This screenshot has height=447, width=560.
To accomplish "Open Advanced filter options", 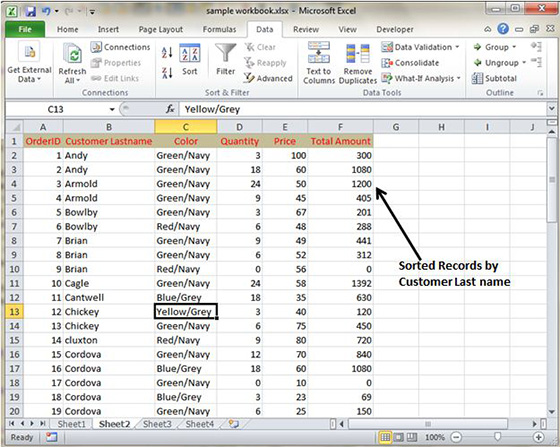I will [x=268, y=78].
